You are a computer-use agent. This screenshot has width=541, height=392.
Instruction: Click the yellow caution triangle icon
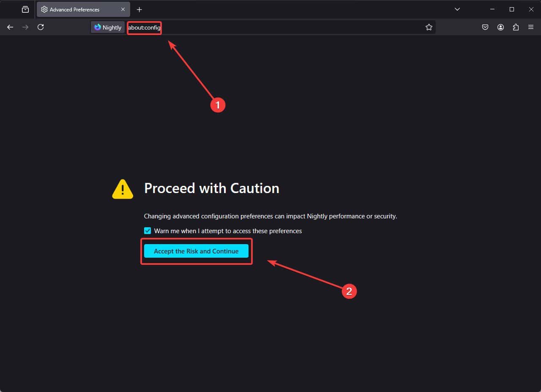pyautogui.click(x=122, y=189)
